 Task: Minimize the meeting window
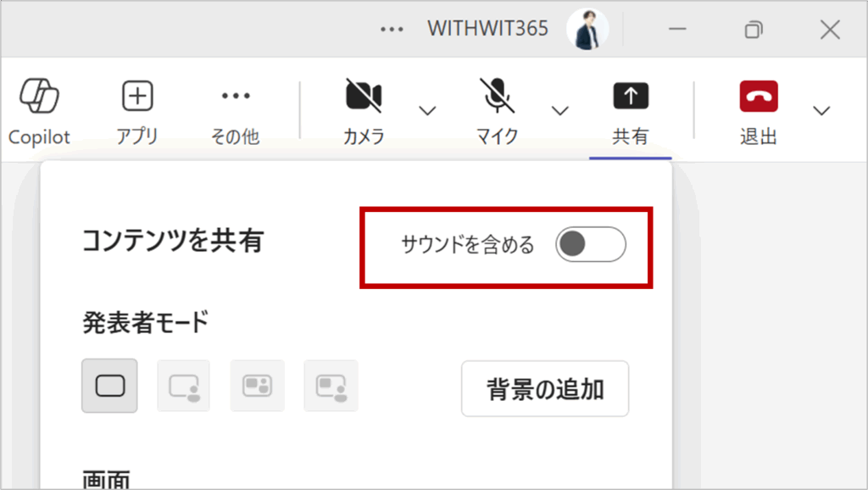(x=677, y=30)
